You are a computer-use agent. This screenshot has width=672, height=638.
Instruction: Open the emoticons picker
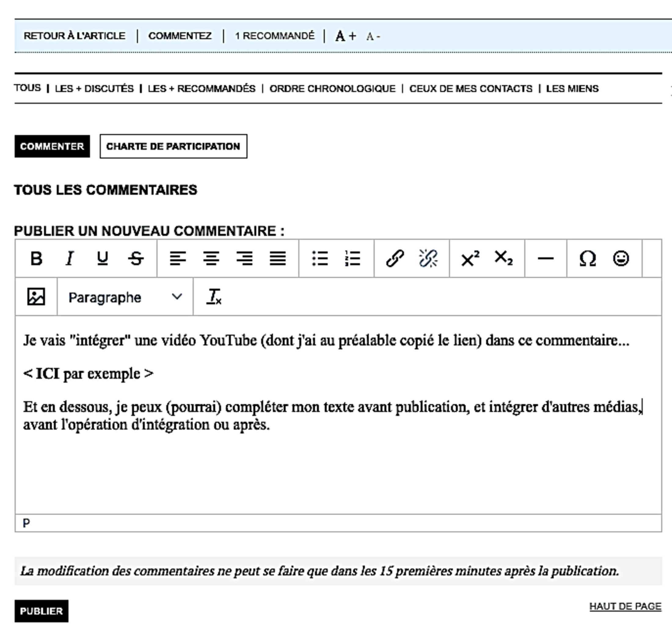(x=621, y=258)
